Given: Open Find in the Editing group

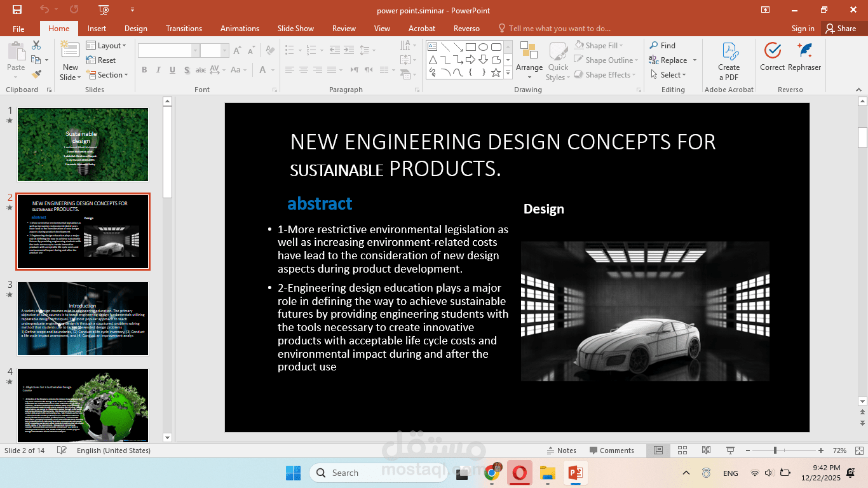Looking at the screenshot, I should click(x=665, y=45).
